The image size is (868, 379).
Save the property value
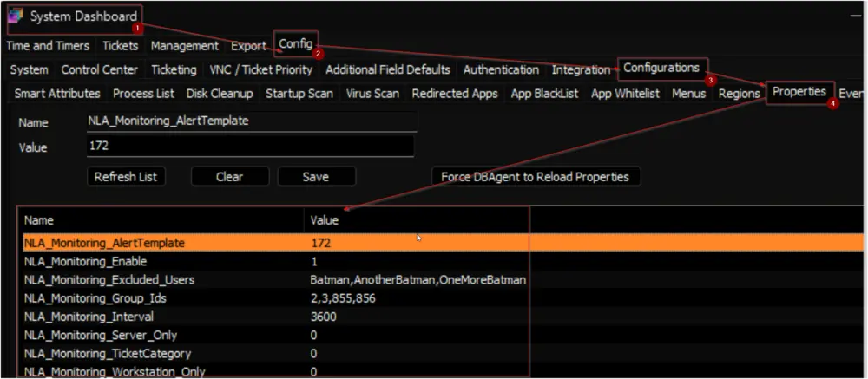pos(316,177)
